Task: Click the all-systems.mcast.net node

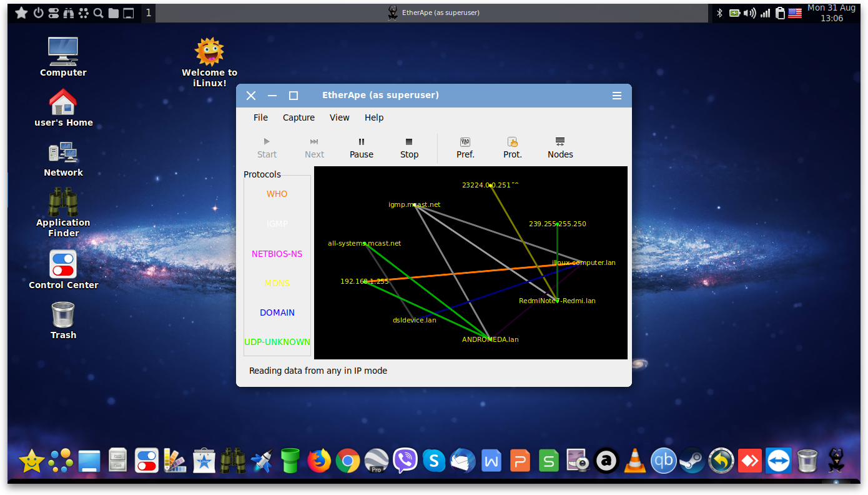Action: (365, 243)
